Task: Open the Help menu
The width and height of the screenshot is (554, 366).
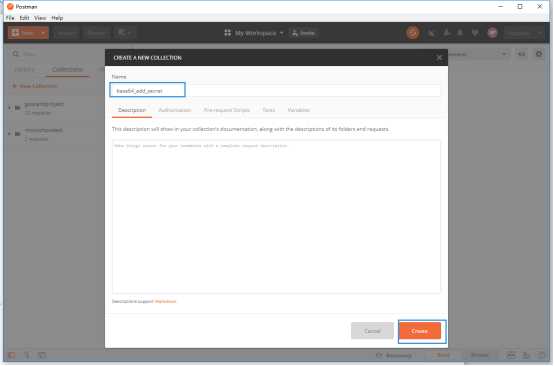Action: click(x=57, y=18)
